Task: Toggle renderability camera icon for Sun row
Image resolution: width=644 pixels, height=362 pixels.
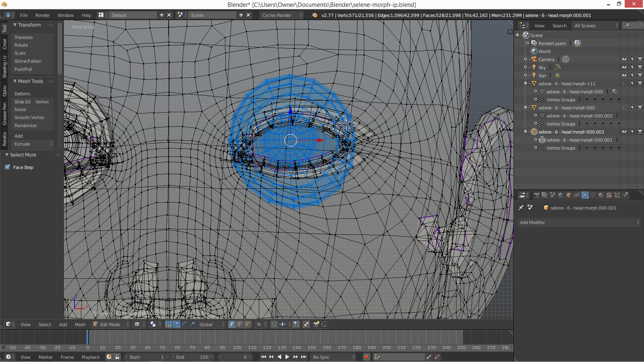Action: 640,75
